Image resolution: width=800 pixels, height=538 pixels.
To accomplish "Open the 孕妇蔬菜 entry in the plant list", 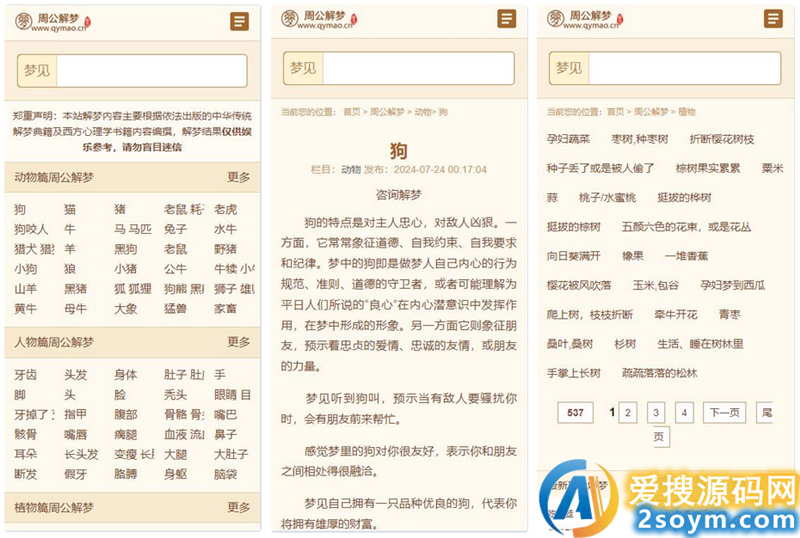I will tap(568, 139).
